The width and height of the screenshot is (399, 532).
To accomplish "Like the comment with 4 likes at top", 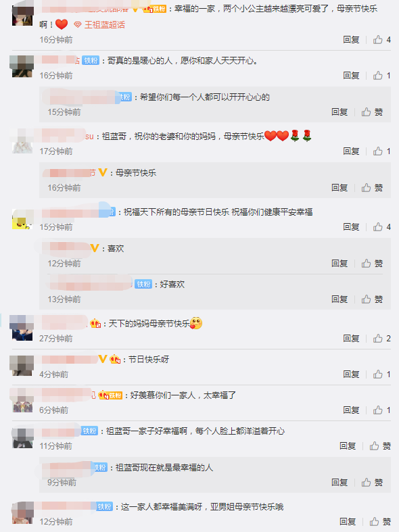I will point(381,40).
